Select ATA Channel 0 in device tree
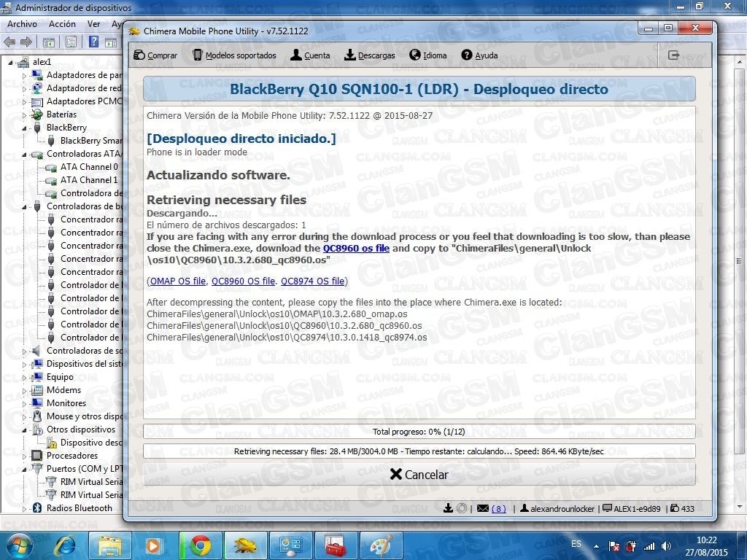 click(x=89, y=167)
